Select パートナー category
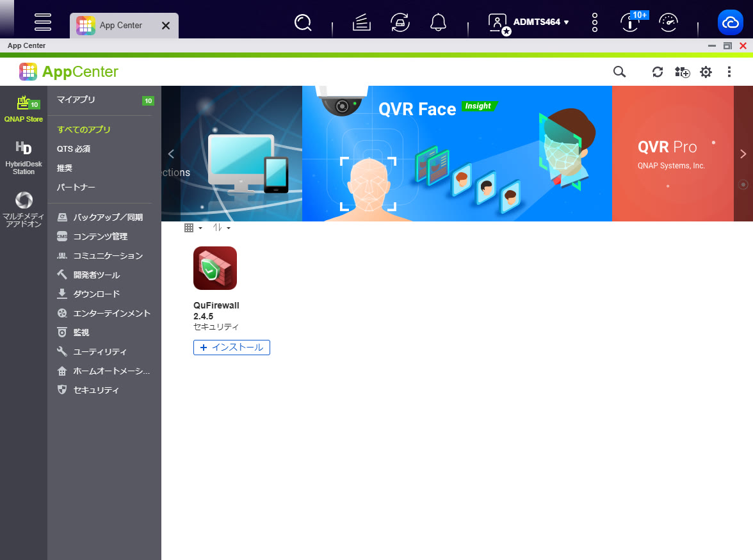 [x=76, y=187]
